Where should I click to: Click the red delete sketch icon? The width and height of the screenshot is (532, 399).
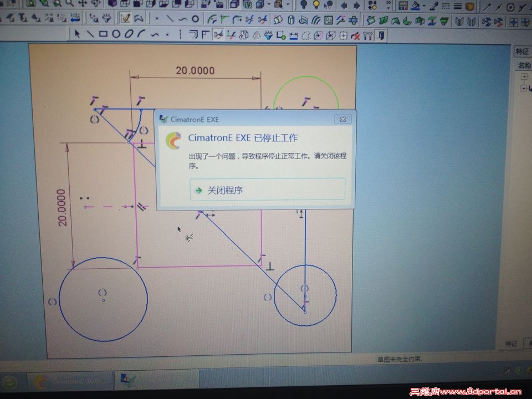(355, 35)
